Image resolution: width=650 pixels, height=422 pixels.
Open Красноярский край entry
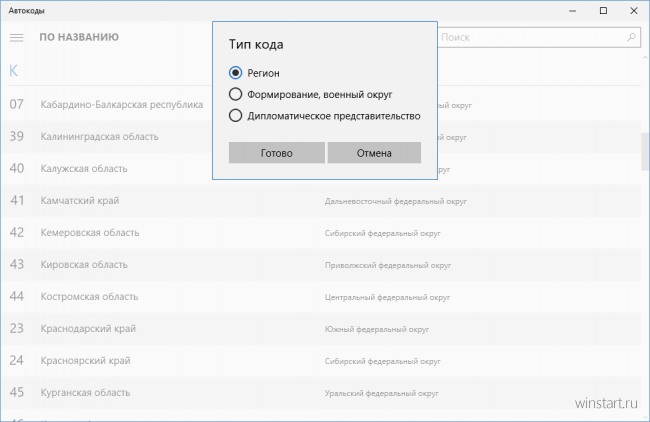pos(321,360)
